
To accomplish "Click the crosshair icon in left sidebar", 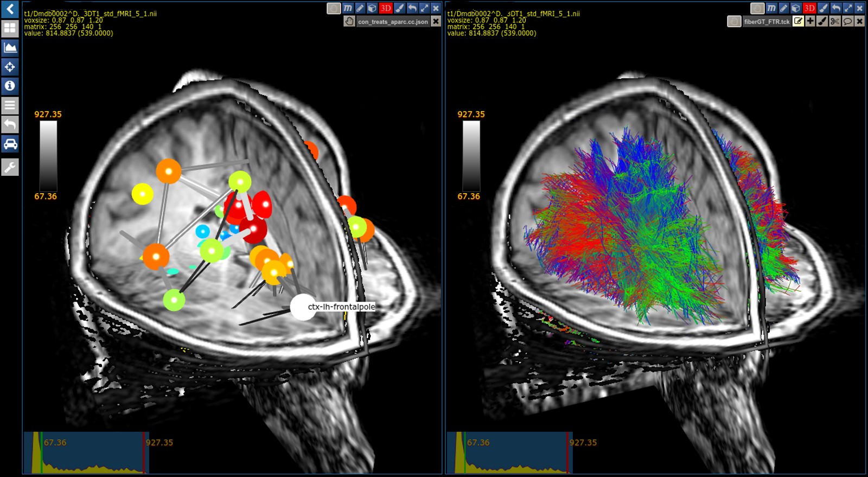I will tap(10, 67).
